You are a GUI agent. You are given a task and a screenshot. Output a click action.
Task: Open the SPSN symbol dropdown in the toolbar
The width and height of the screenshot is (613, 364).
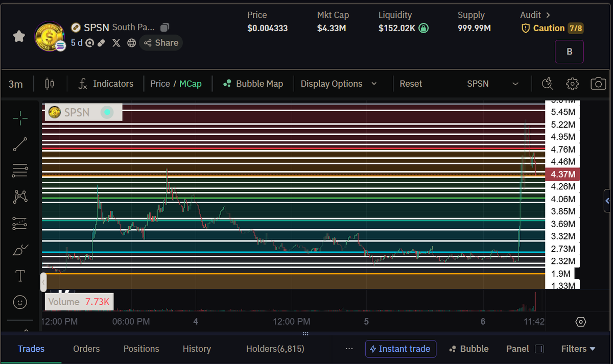pyautogui.click(x=492, y=84)
